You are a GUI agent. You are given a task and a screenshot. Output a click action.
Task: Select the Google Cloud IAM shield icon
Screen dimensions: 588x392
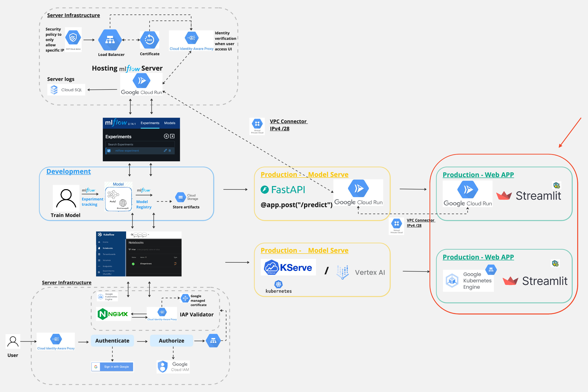click(x=163, y=367)
